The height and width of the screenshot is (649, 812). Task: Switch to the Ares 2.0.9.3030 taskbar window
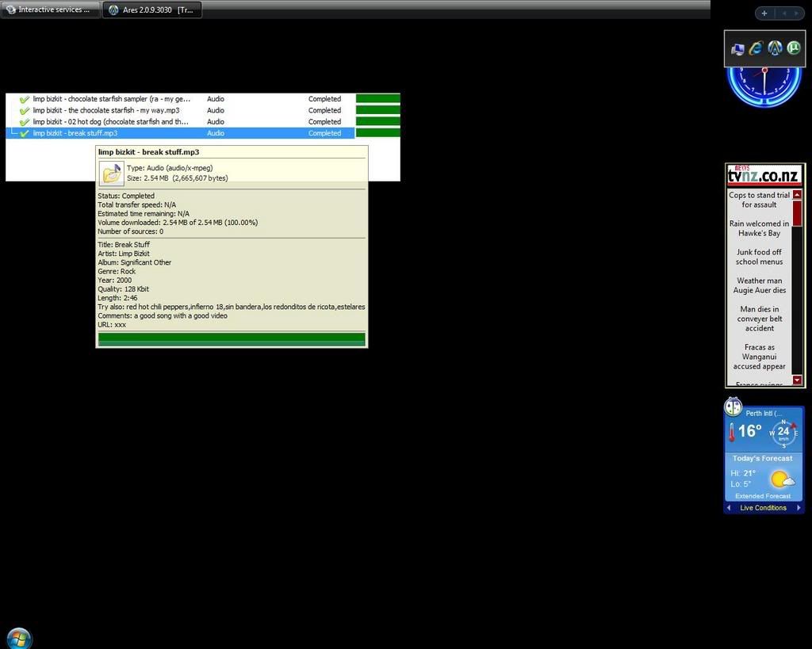tap(152, 10)
